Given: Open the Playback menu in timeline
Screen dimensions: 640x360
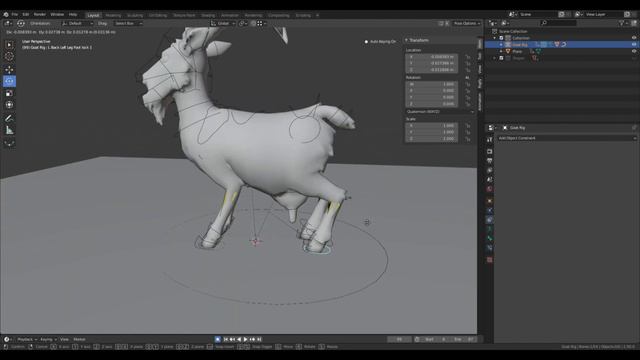Looking at the screenshot, I should pyautogui.click(x=27, y=339).
